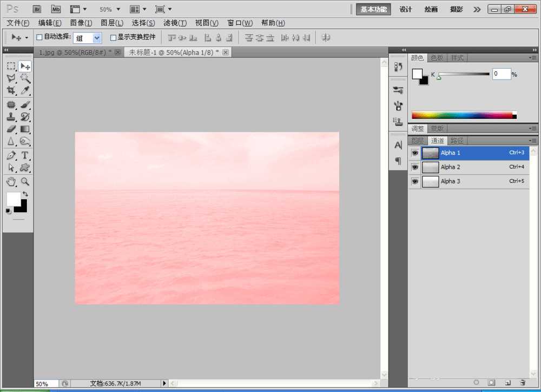Select the Pen tool
Image resolution: width=541 pixels, height=392 pixels.
(11, 156)
